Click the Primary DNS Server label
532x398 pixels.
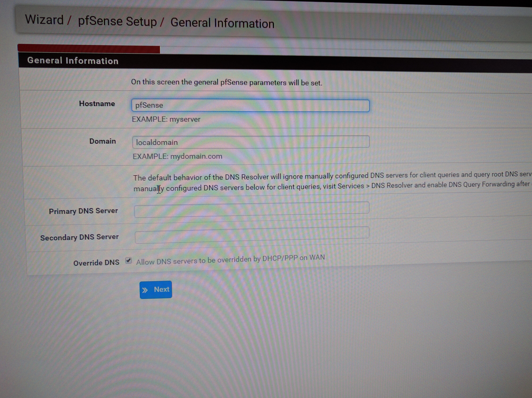pyautogui.click(x=83, y=211)
